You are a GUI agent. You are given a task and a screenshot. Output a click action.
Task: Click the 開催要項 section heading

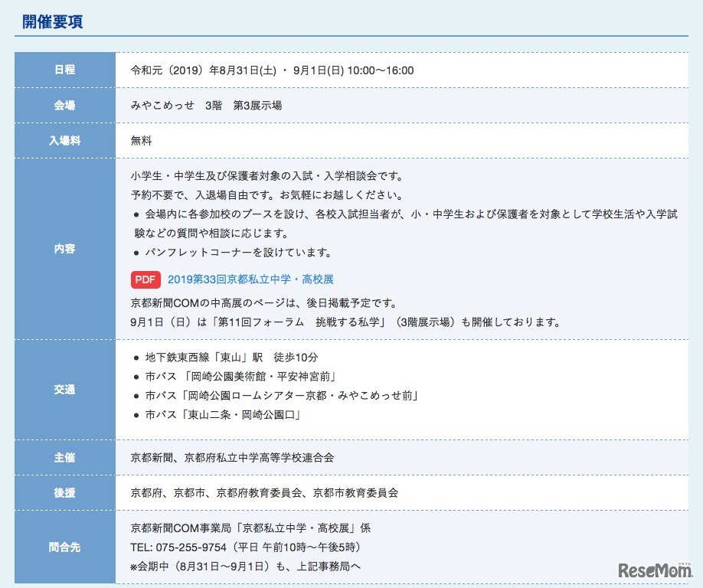[53, 21]
